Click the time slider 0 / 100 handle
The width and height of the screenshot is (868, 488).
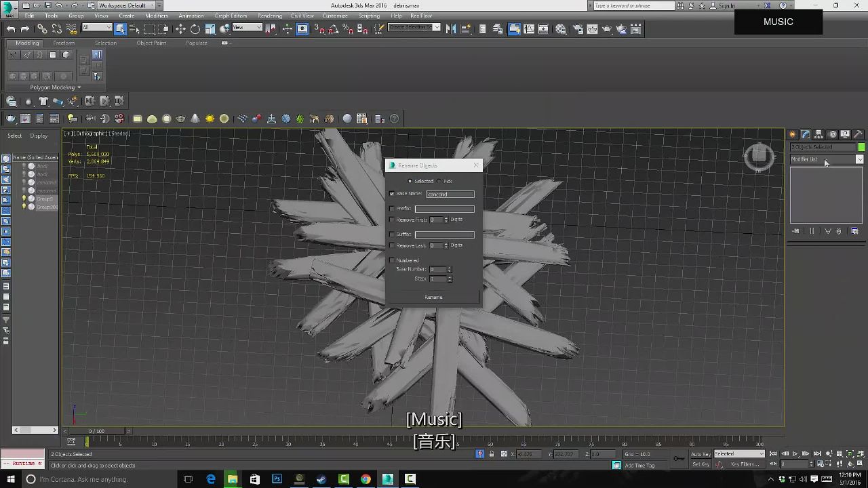[96, 431]
